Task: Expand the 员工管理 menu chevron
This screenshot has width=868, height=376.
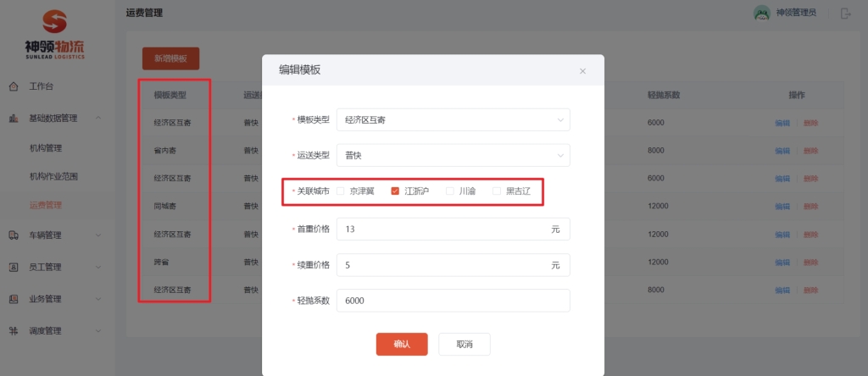Action: click(98, 267)
